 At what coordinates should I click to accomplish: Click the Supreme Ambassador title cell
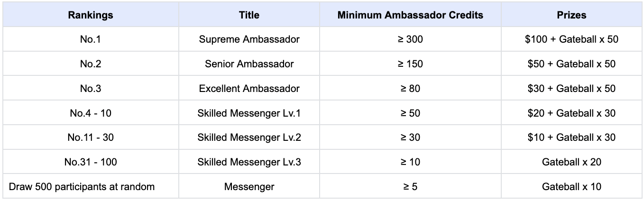click(x=249, y=39)
